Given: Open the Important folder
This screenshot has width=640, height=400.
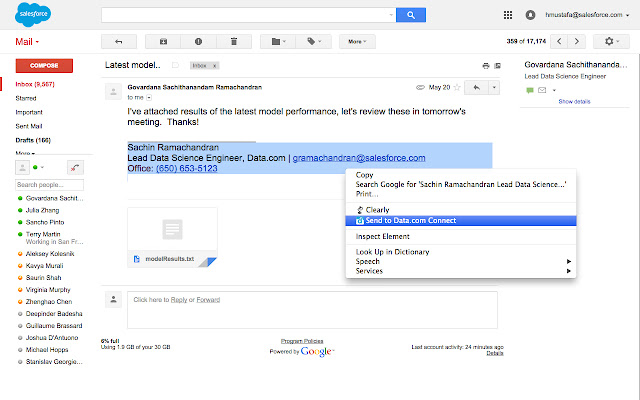Looking at the screenshot, I should point(29,112).
